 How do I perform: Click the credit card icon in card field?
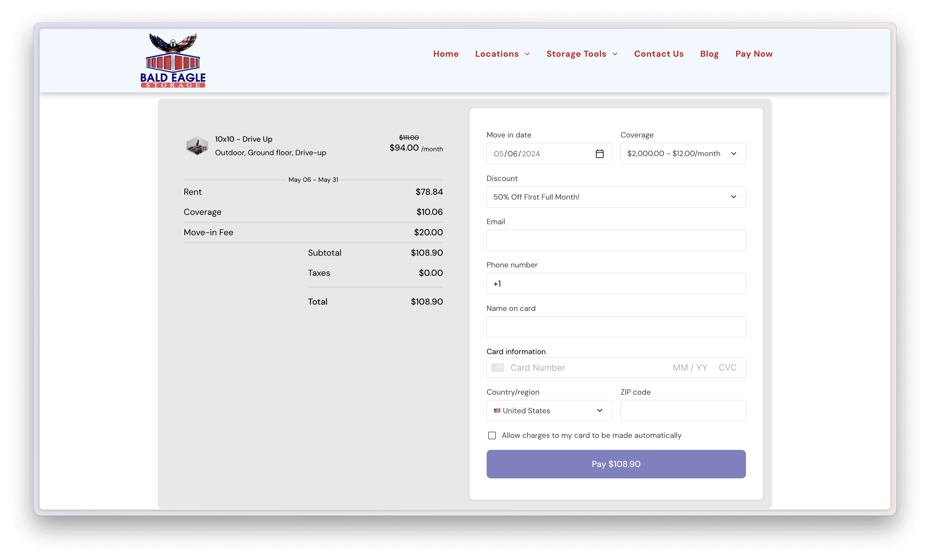tap(497, 368)
